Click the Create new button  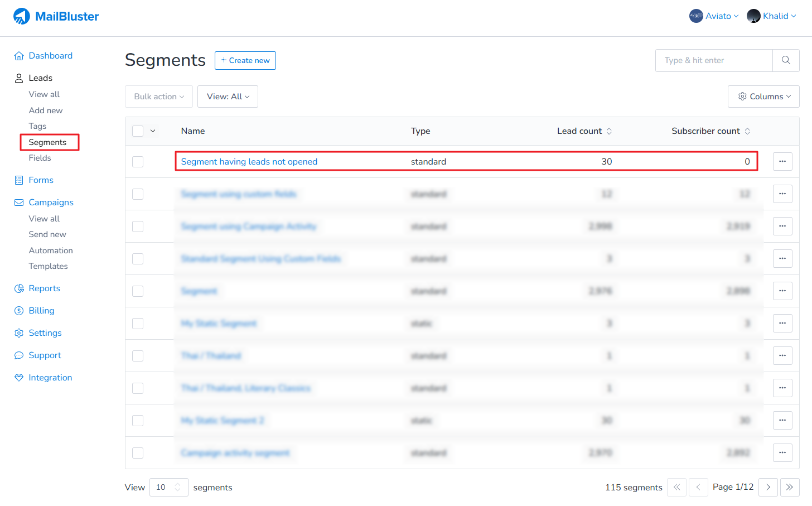click(x=245, y=60)
